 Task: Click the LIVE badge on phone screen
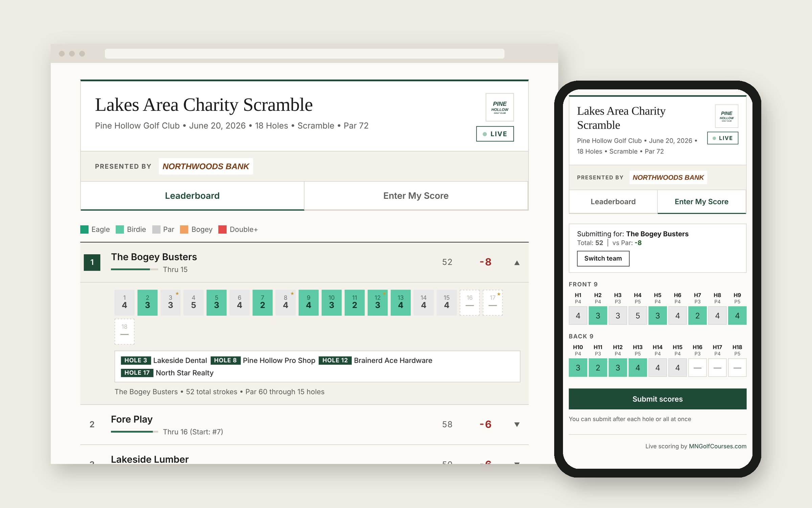pos(723,138)
